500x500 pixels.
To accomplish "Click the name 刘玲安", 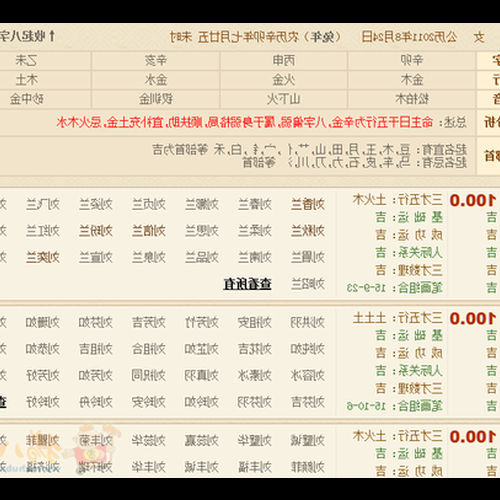I will pos(149,402).
